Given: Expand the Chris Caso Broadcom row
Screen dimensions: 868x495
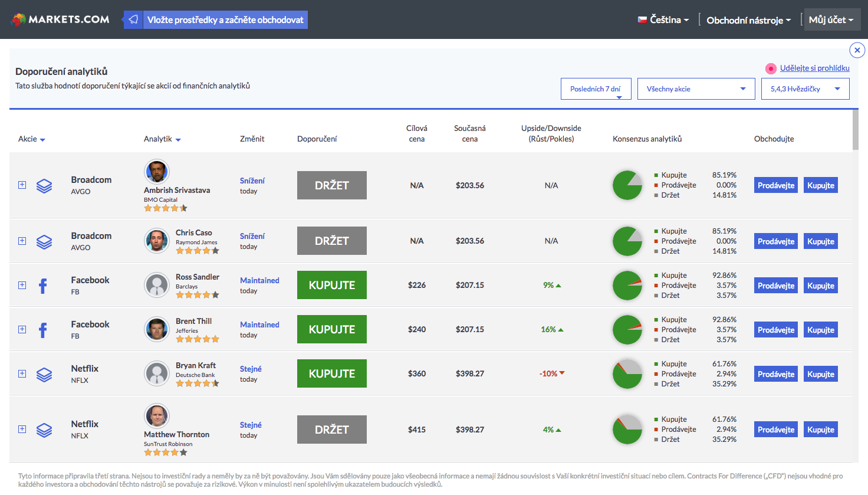Looking at the screenshot, I should (x=22, y=241).
